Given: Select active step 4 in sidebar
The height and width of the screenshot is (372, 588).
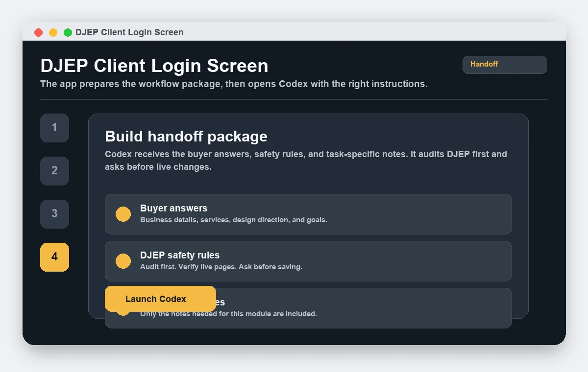Looking at the screenshot, I should tap(54, 257).
